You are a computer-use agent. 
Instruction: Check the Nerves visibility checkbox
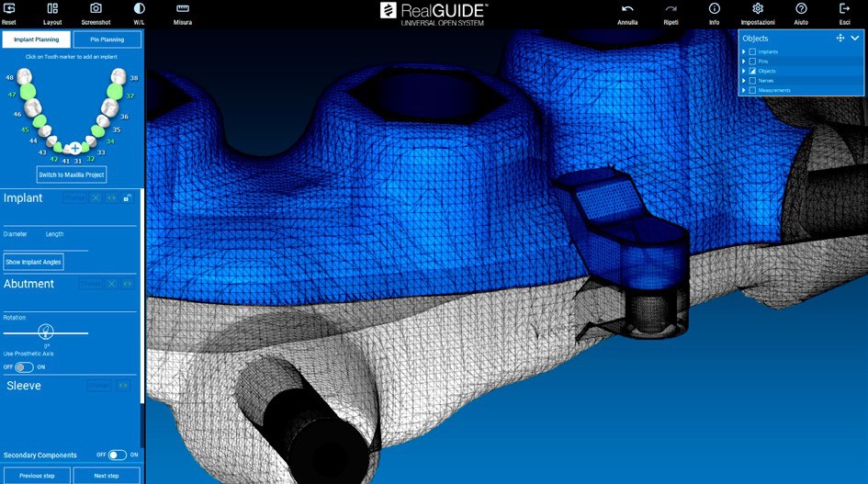pos(752,80)
